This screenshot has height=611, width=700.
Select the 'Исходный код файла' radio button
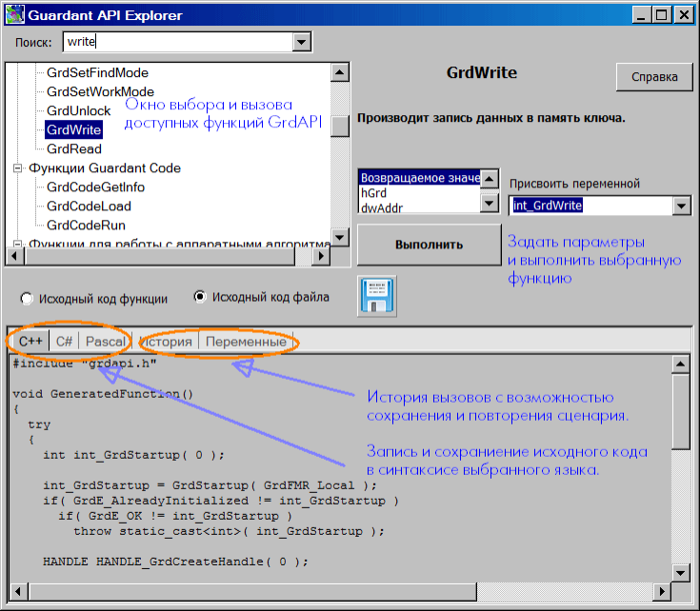click(200, 297)
